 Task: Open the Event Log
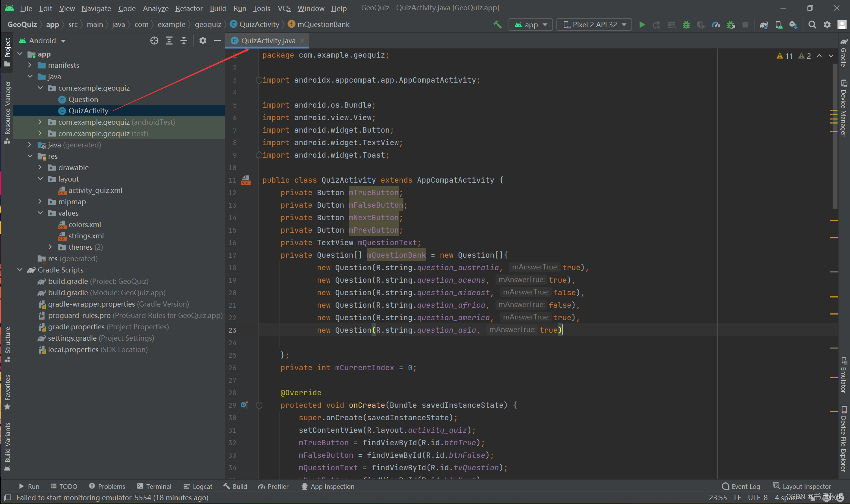click(741, 487)
